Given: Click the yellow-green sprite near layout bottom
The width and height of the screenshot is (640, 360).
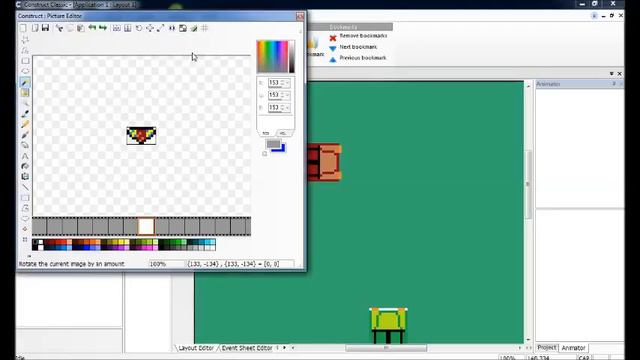Looking at the screenshot, I should click(x=388, y=325).
